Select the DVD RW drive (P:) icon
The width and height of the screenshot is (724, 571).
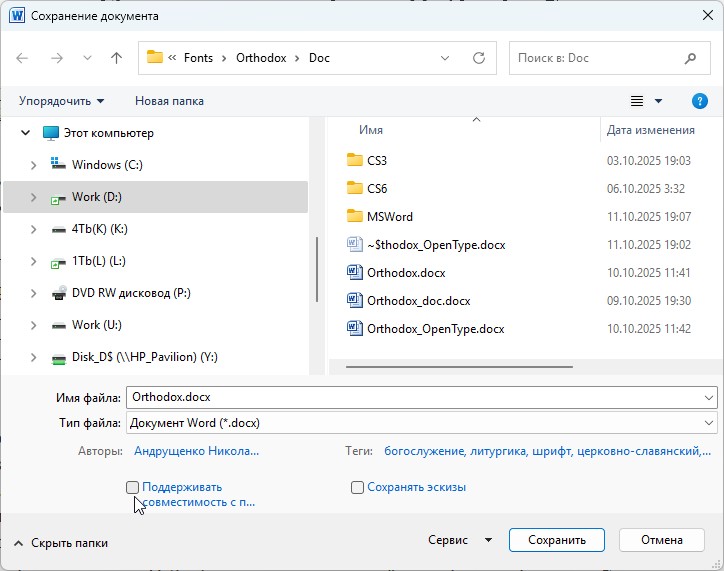(59, 293)
